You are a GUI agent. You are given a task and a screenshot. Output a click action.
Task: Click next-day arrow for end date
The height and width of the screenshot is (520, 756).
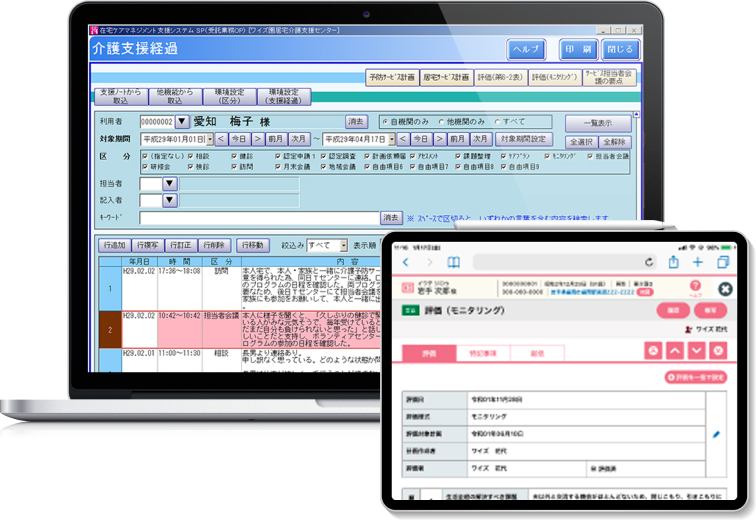click(x=439, y=139)
